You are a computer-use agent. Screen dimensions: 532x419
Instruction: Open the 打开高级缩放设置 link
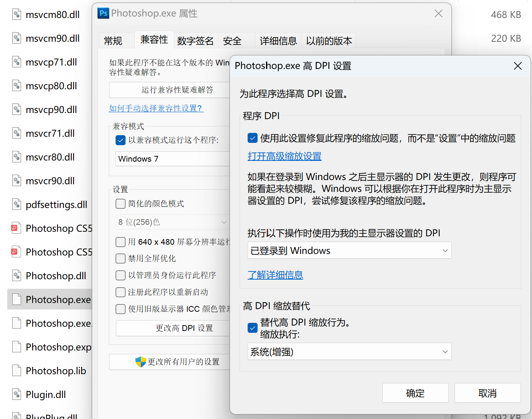284,156
